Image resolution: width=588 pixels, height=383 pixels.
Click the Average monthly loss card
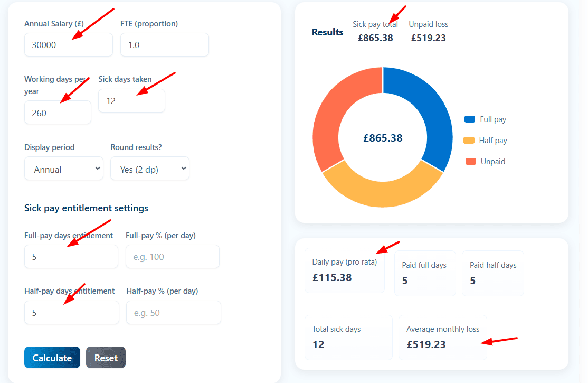coord(442,337)
